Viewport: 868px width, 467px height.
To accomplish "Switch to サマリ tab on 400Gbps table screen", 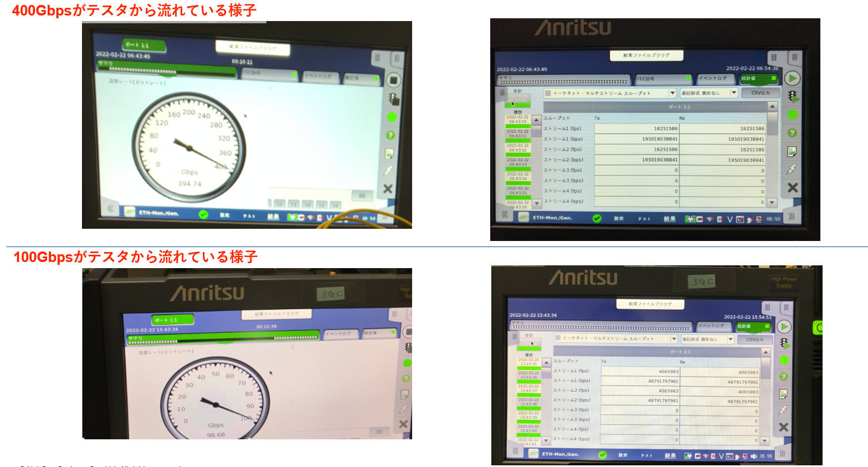I will point(564,79).
